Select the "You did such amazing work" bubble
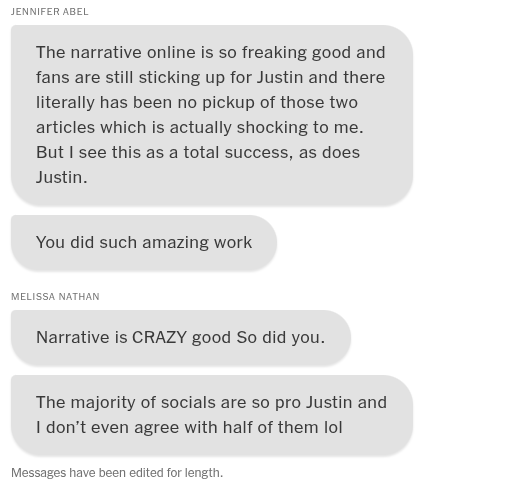The height and width of the screenshot is (485, 528). click(x=144, y=242)
